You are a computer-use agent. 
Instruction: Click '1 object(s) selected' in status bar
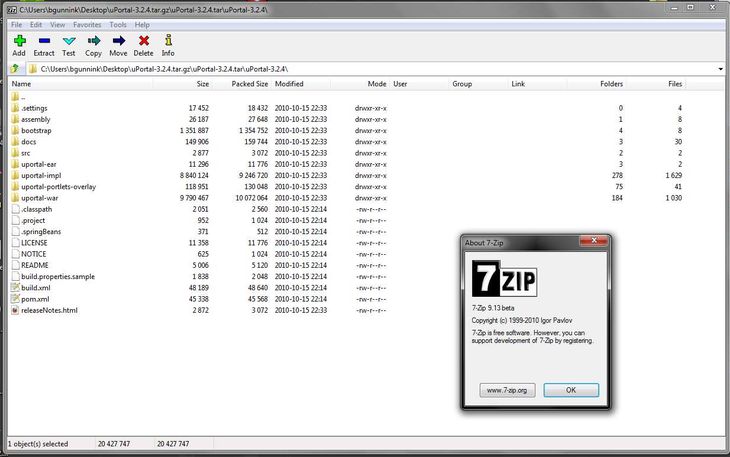tap(38, 444)
